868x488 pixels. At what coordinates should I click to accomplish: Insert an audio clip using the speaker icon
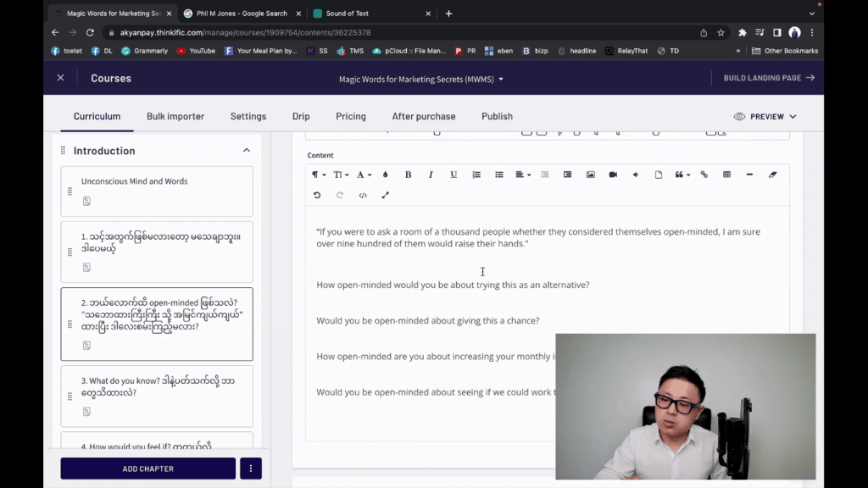(636, 175)
